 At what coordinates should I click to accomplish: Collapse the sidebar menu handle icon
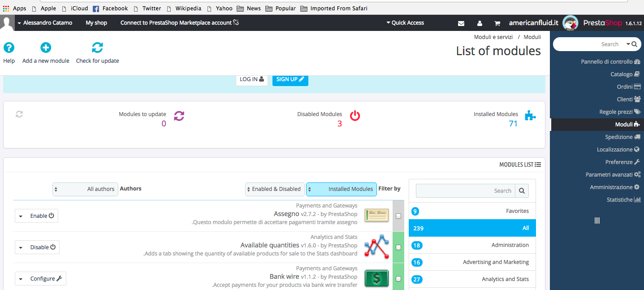[x=597, y=221]
